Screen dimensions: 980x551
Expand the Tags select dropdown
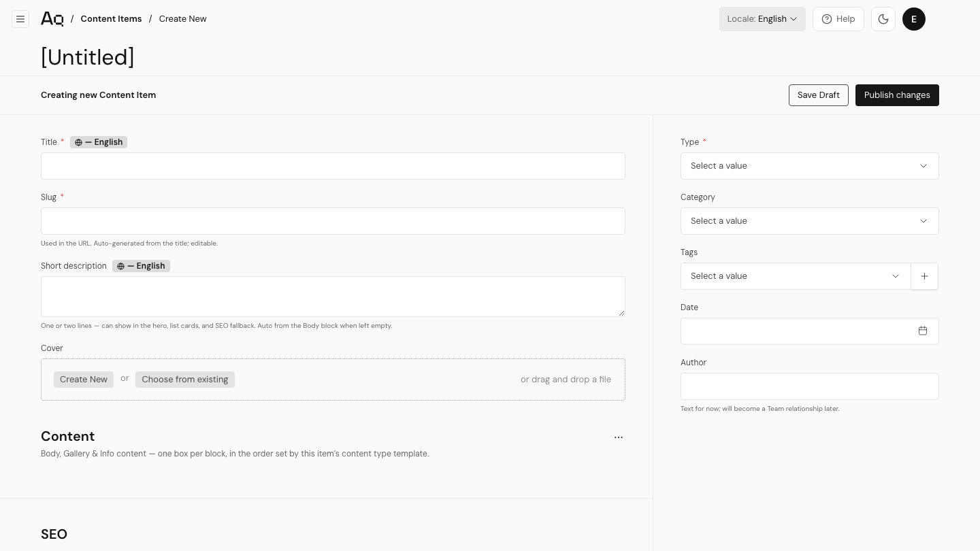(x=796, y=276)
